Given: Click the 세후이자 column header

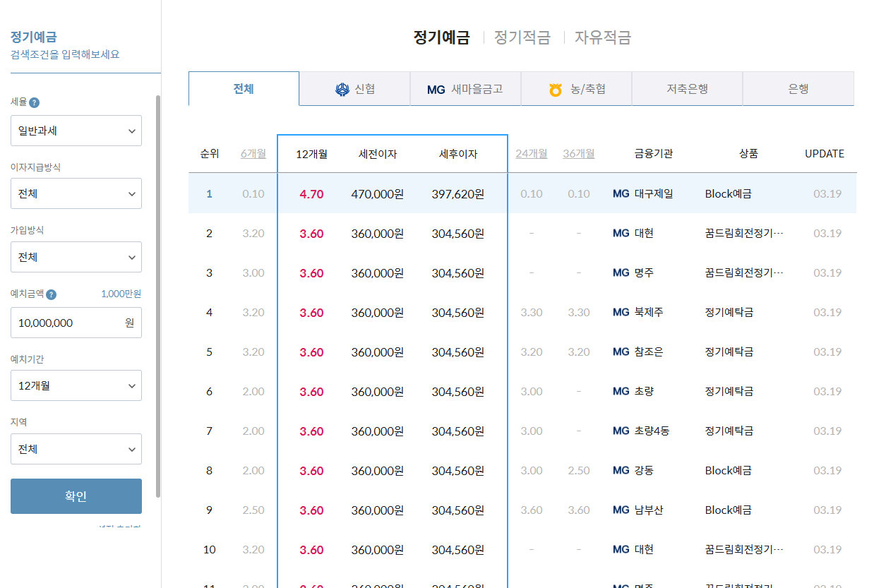Looking at the screenshot, I should click(458, 154).
